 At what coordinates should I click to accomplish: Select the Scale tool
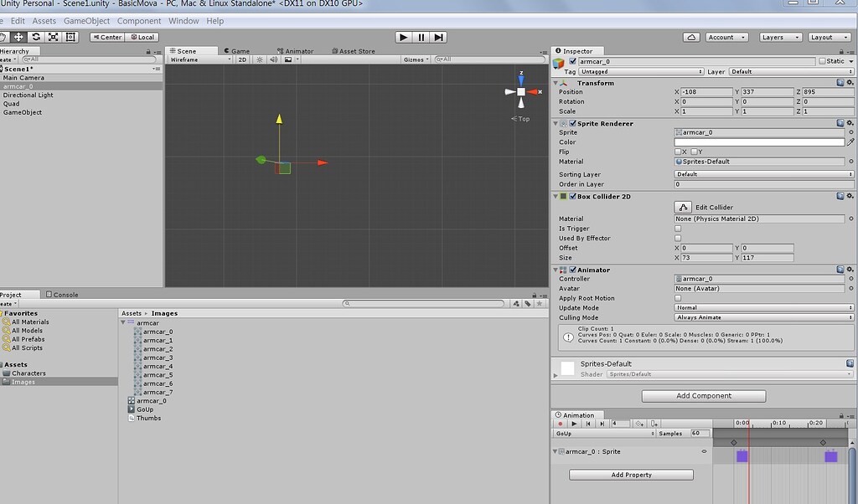click(53, 37)
